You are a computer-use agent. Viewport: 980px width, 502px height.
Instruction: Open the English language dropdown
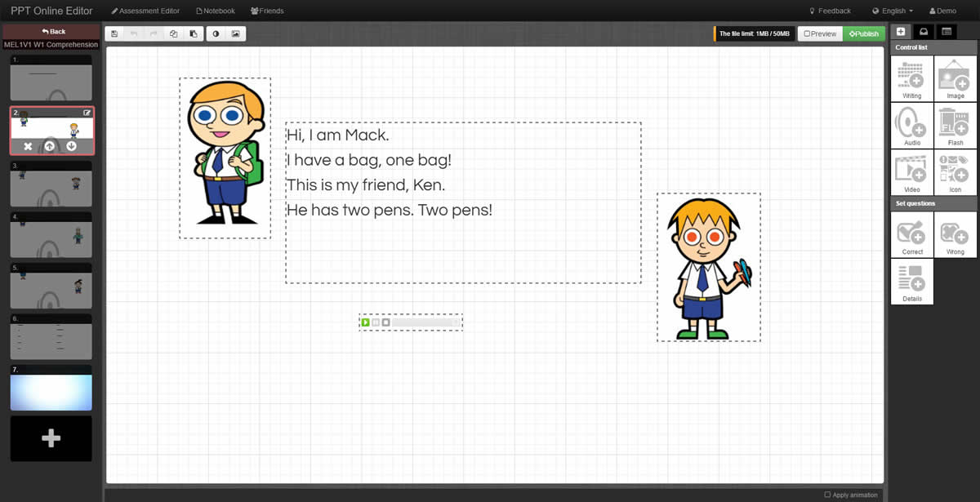coord(893,11)
